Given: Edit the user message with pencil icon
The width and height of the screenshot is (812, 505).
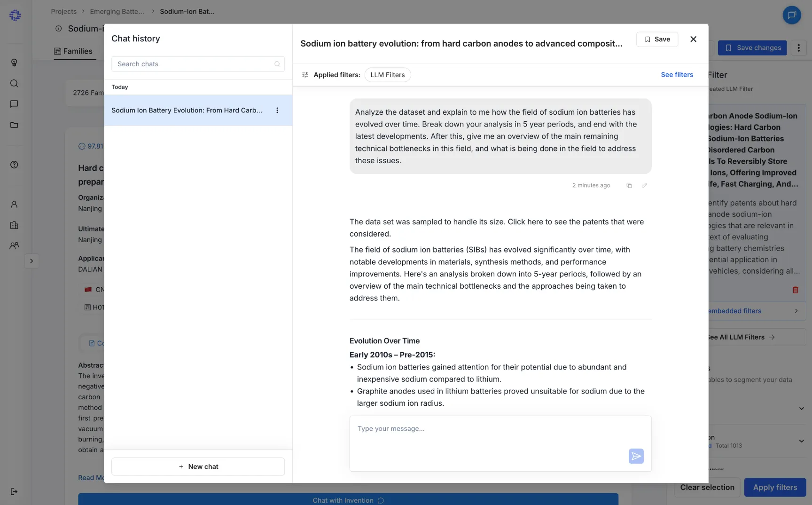Looking at the screenshot, I should (644, 185).
